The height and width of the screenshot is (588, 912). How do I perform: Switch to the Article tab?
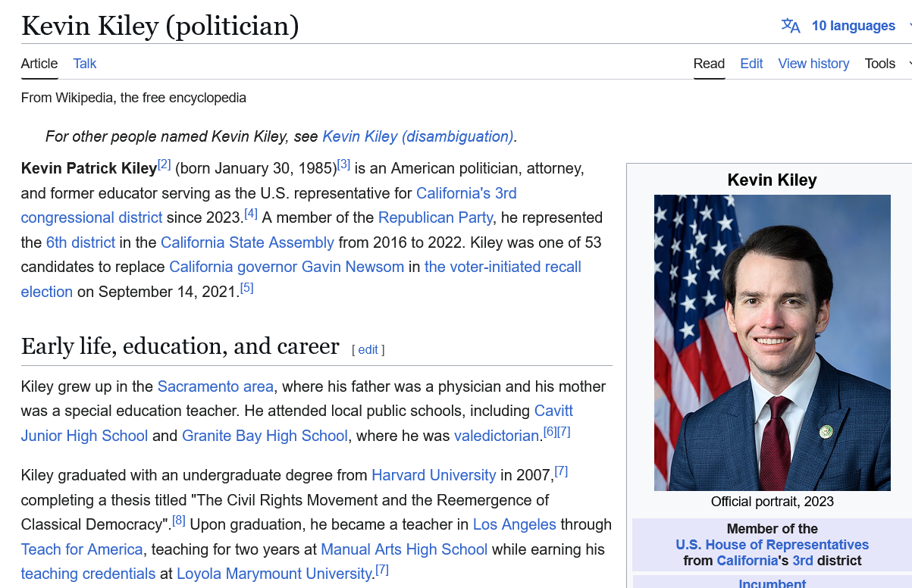39,64
